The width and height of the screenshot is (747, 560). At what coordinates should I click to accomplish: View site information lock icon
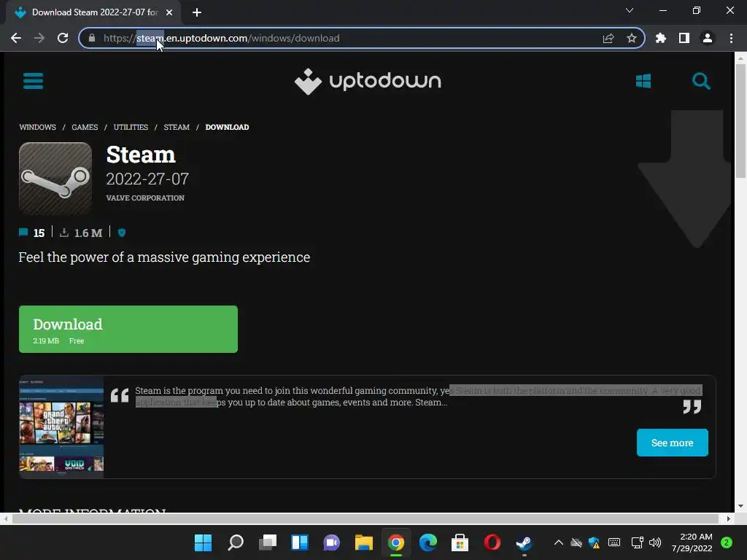coord(92,38)
